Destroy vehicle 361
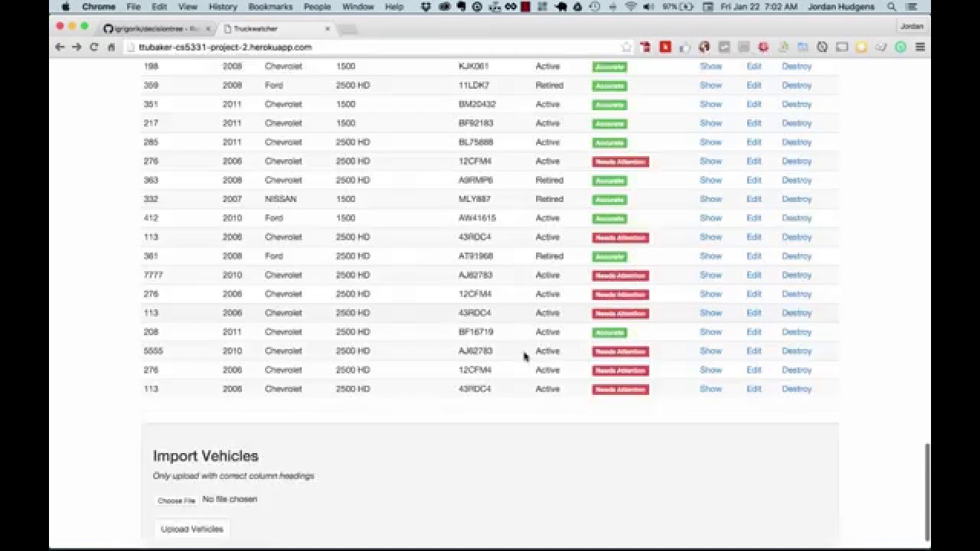 (x=796, y=256)
